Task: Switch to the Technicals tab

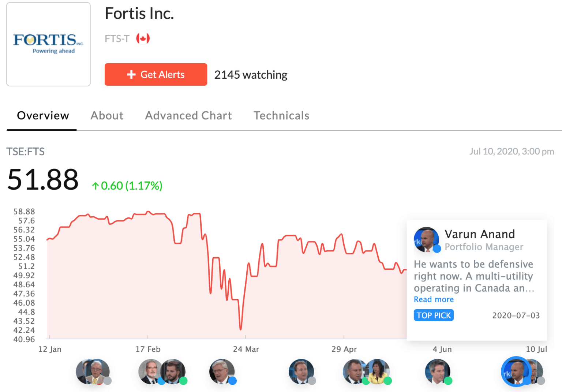Action: [x=281, y=115]
